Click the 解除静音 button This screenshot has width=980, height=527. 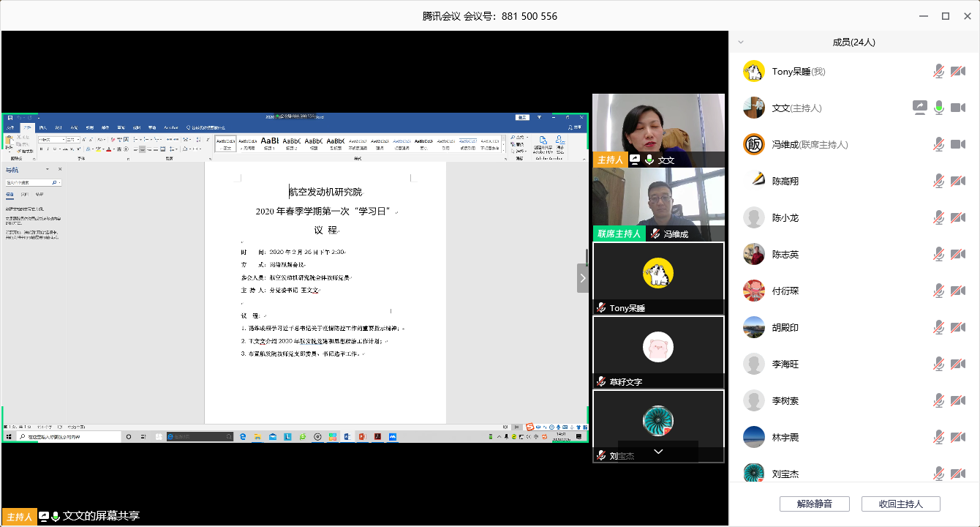coord(814,504)
